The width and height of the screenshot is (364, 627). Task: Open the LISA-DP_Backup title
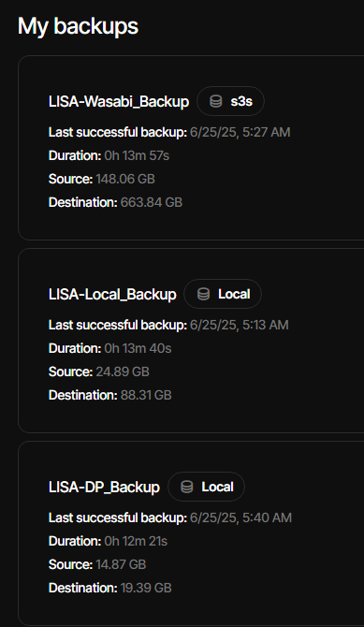(104, 487)
